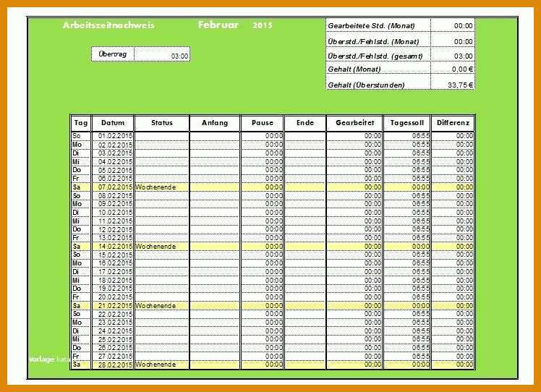541x392 pixels.
Task: Click Gearbeitet value in 11.02.2015 row
Action: click(x=354, y=221)
